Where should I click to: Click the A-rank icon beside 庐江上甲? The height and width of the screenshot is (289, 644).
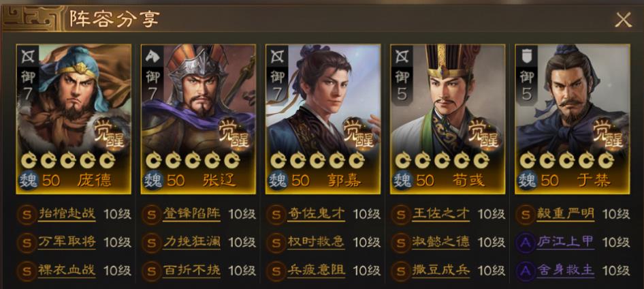[526, 242]
